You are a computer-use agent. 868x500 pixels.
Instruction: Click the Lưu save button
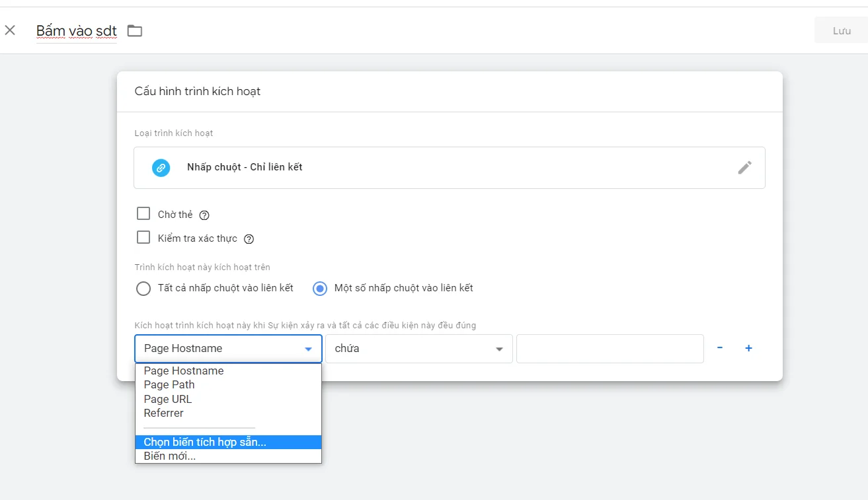coord(841,31)
